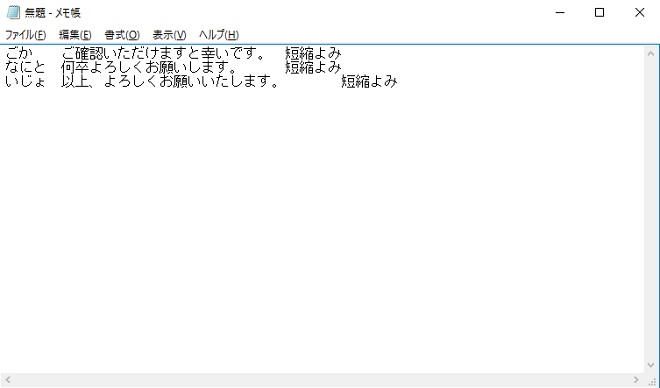
Task: Close the Notepad window
Action: pyautogui.click(x=639, y=13)
